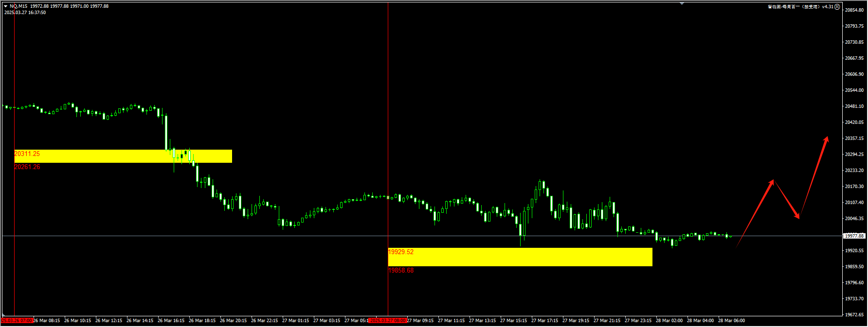Select the downward-pointing red arrow

(787, 200)
